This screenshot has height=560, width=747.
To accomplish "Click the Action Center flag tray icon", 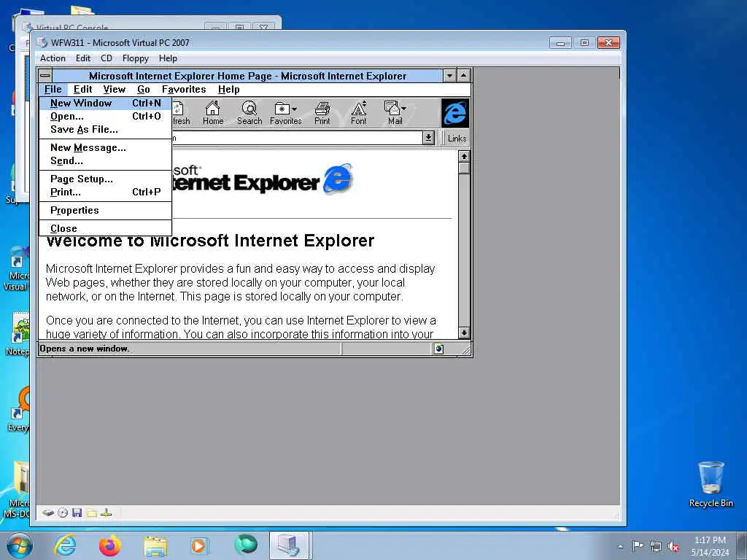I will coord(638,545).
